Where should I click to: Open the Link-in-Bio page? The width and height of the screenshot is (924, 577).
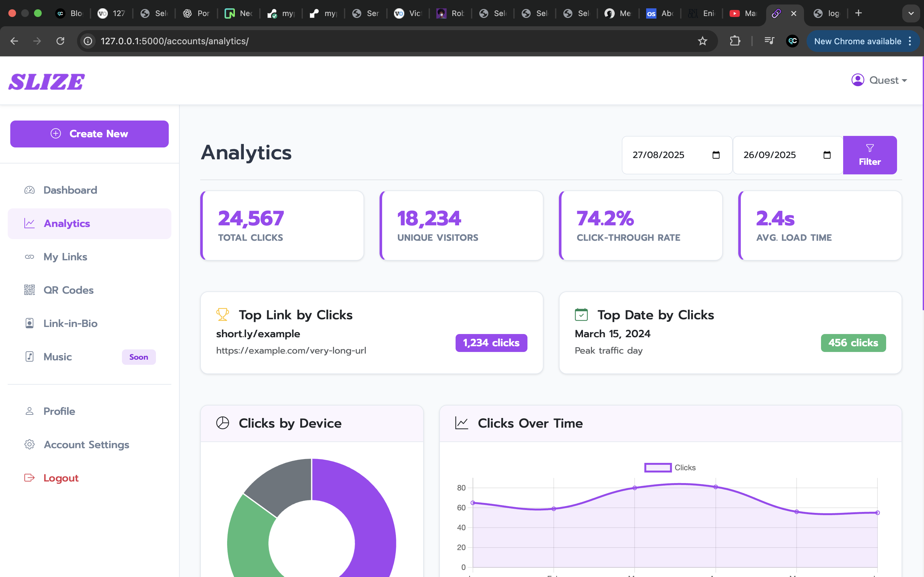point(70,323)
